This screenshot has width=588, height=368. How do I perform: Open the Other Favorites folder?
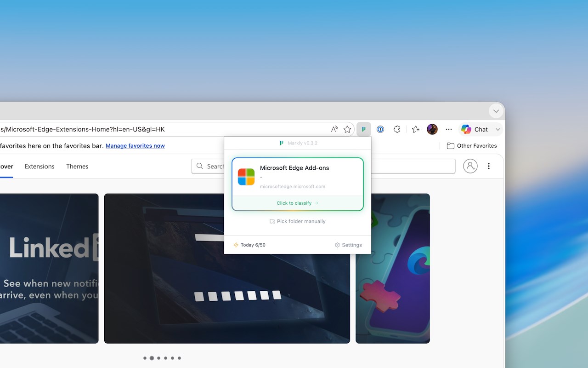pos(472,146)
